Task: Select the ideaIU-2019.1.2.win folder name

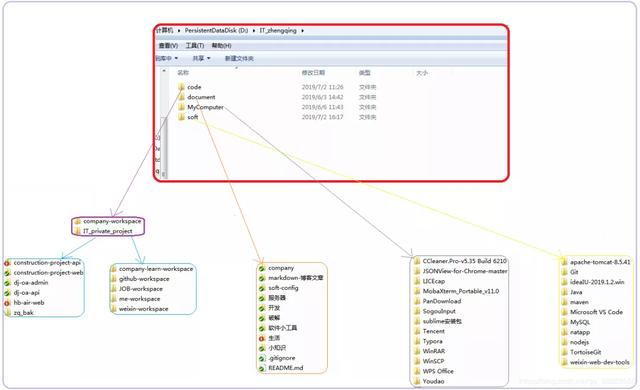Action: point(597,282)
